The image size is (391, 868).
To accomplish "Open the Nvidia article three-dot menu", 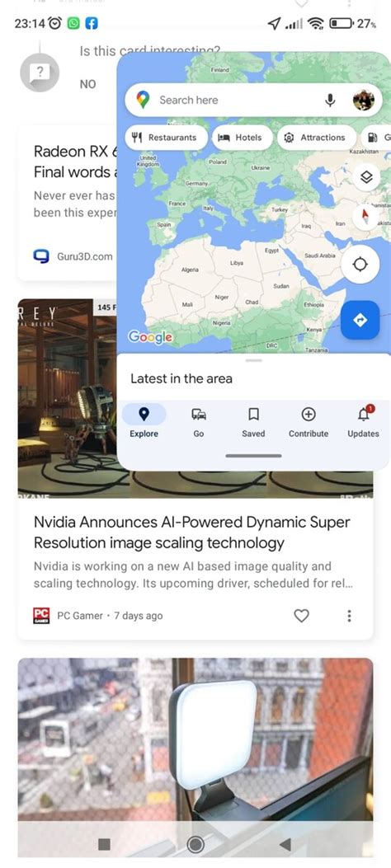I will 349,616.
